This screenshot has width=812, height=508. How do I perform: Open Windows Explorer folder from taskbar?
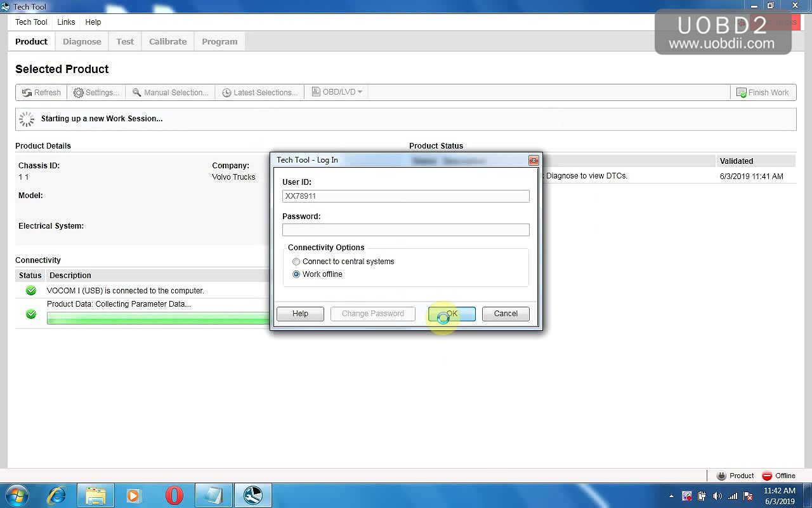(x=96, y=495)
